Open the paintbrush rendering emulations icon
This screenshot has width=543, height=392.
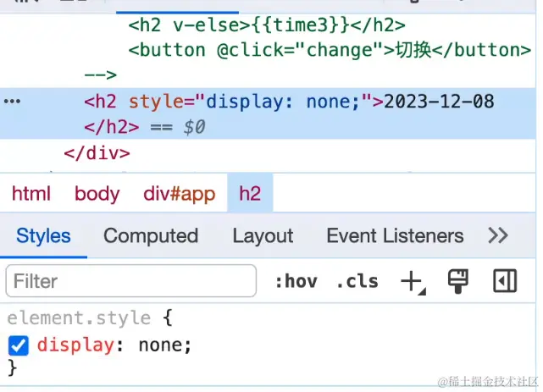point(458,281)
